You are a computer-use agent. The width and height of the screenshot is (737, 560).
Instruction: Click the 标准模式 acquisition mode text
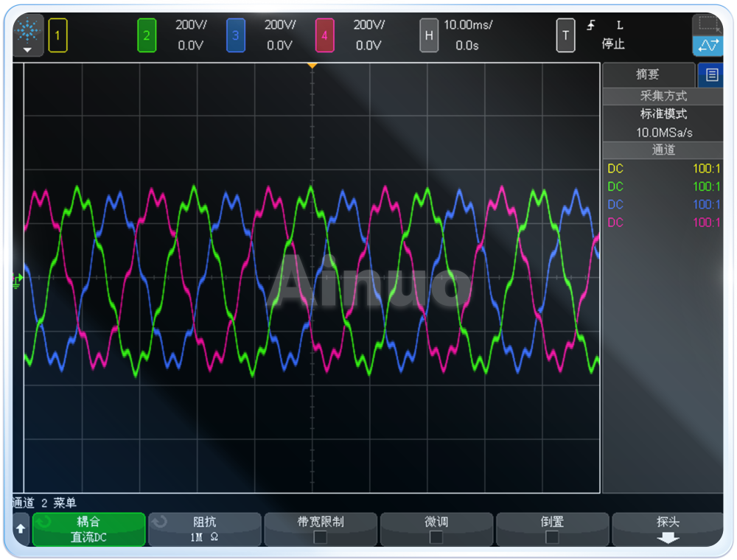663,114
